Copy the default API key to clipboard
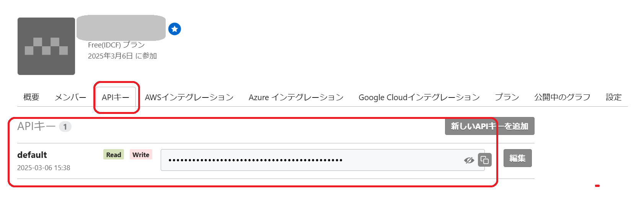644x203 pixels. click(485, 160)
